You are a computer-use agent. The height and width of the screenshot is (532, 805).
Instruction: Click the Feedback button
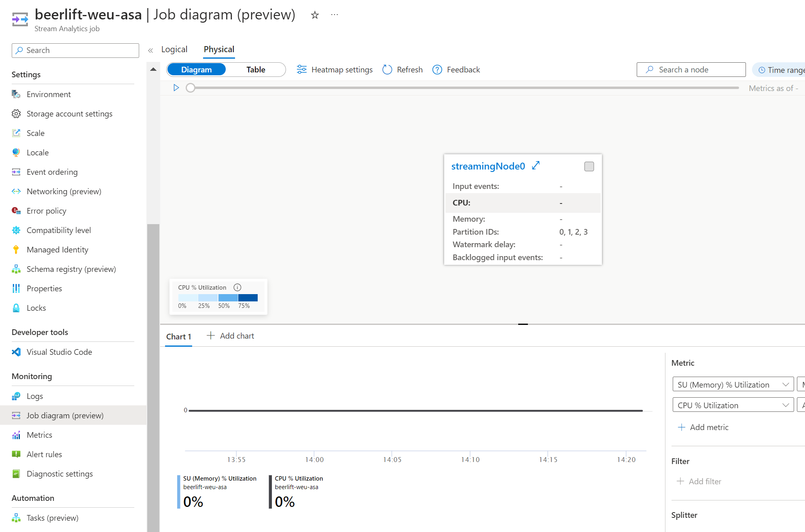click(456, 70)
